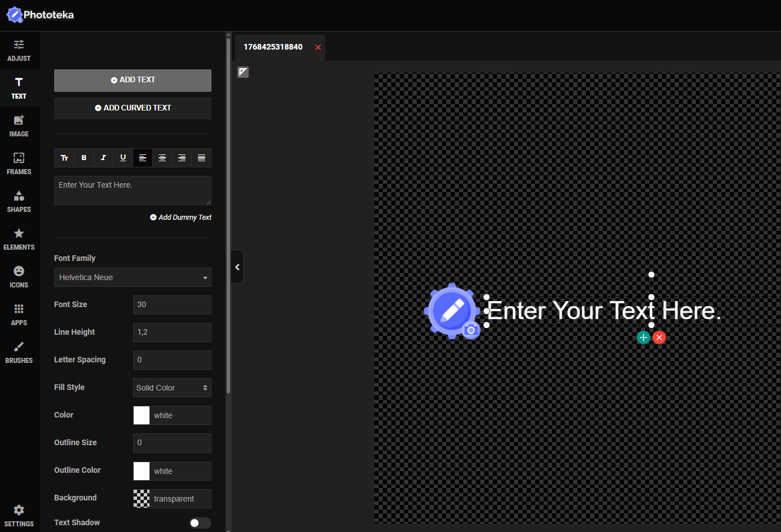
Task: Select the Frames tool
Action: 19,163
